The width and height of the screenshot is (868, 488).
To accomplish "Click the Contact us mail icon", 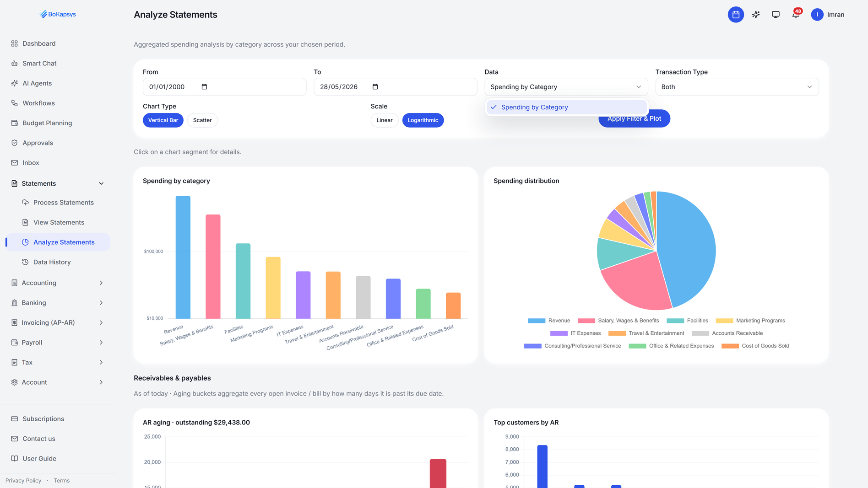I will click(15, 439).
